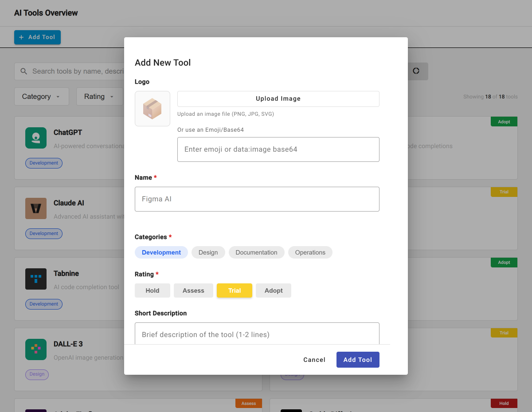Cancel the Add New Tool dialog
The image size is (532, 412).
click(314, 360)
